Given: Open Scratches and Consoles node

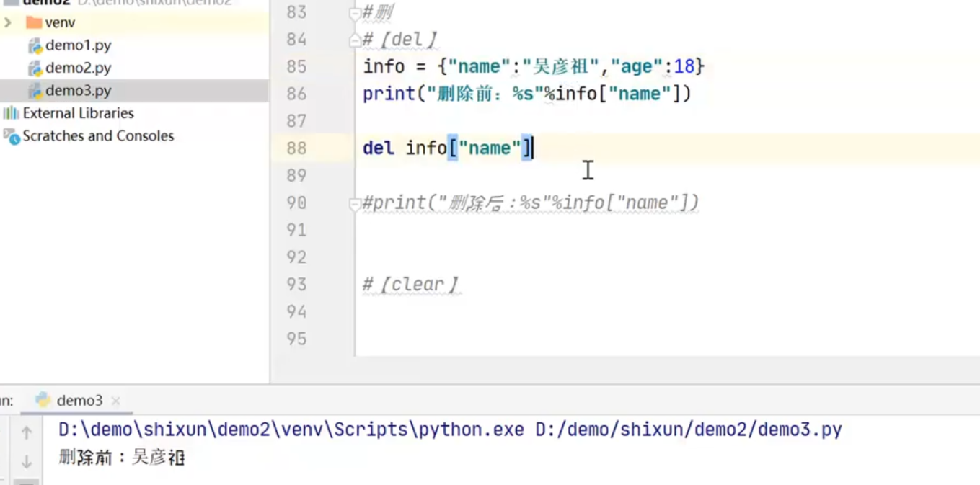Looking at the screenshot, I should click(98, 135).
